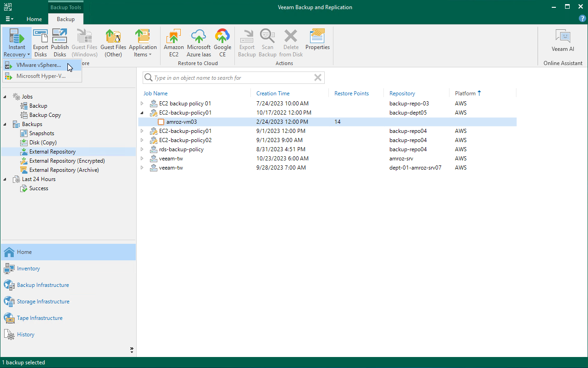Expand the EC2 backup policy 01 row

[x=142, y=104]
